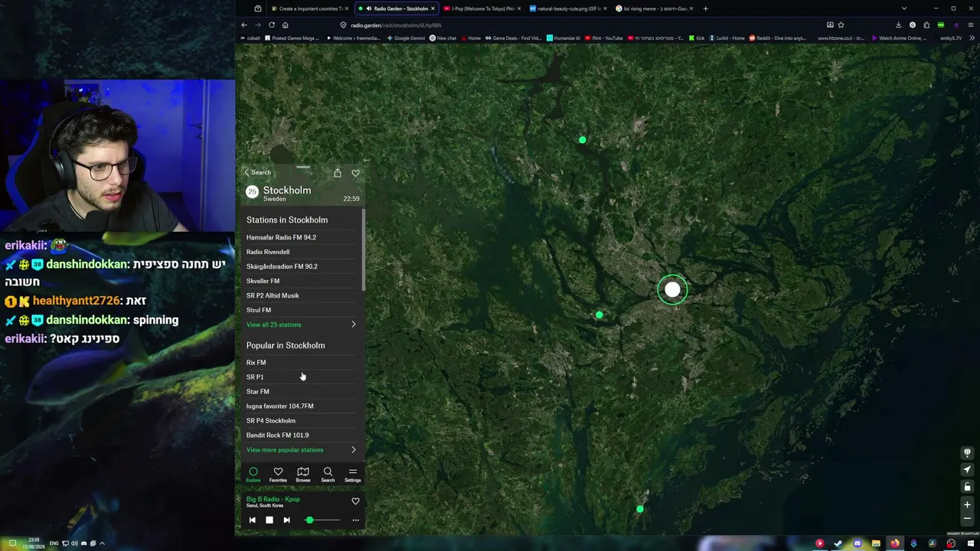Go back to Search in Radio Garden
The height and width of the screenshot is (551, 980).
click(x=257, y=172)
